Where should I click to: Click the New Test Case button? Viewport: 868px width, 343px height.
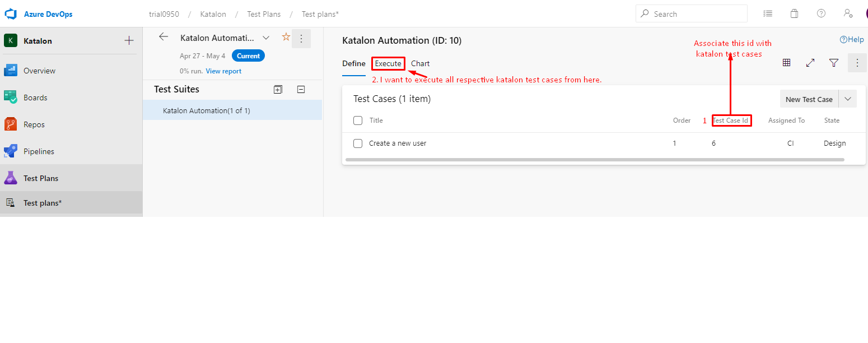(x=809, y=99)
